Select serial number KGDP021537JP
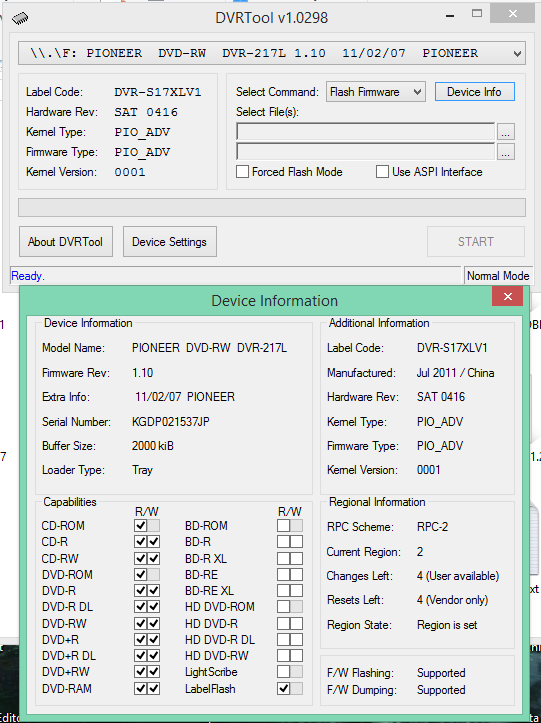Screen dimensions: 541x723 (171, 422)
